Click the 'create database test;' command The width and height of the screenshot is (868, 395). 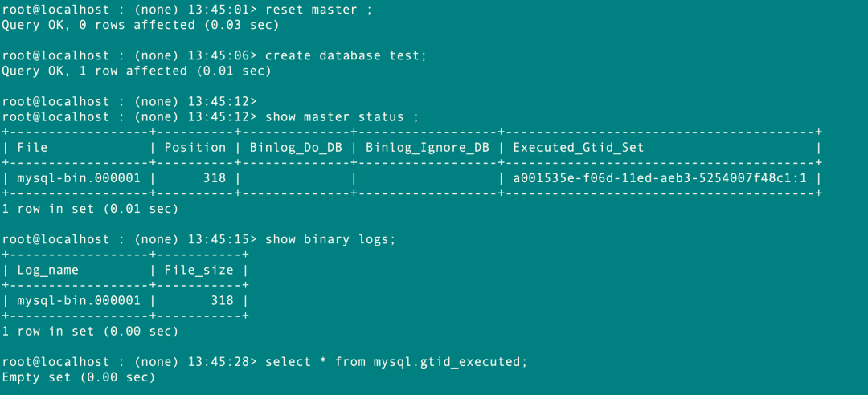(346, 55)
